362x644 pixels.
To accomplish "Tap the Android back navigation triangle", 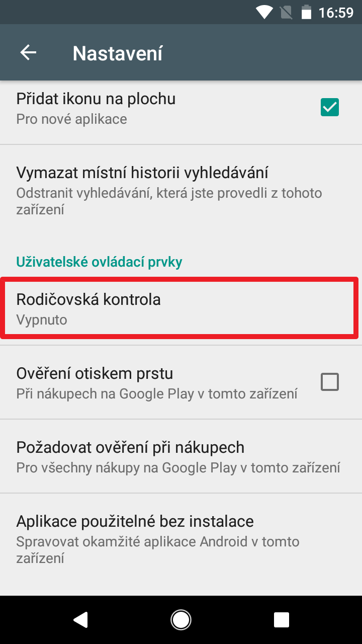I will pyautogui.click(x=80, y=619).
